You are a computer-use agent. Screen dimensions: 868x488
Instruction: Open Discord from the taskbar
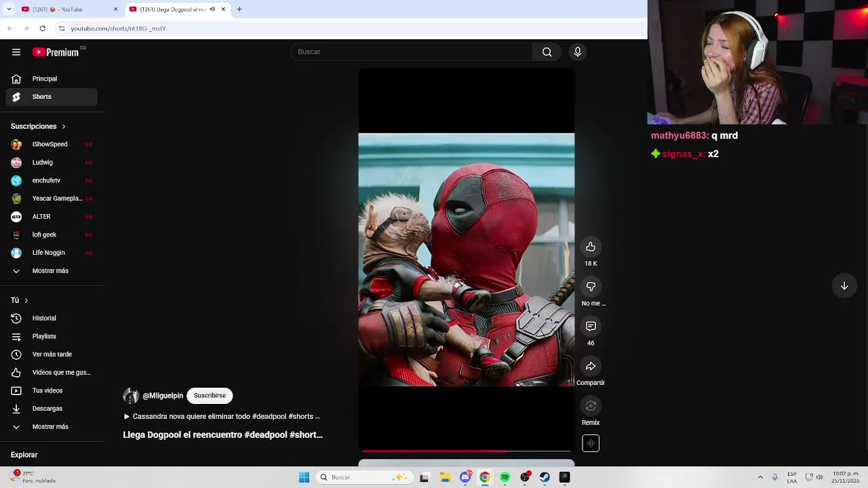point(465,478)
